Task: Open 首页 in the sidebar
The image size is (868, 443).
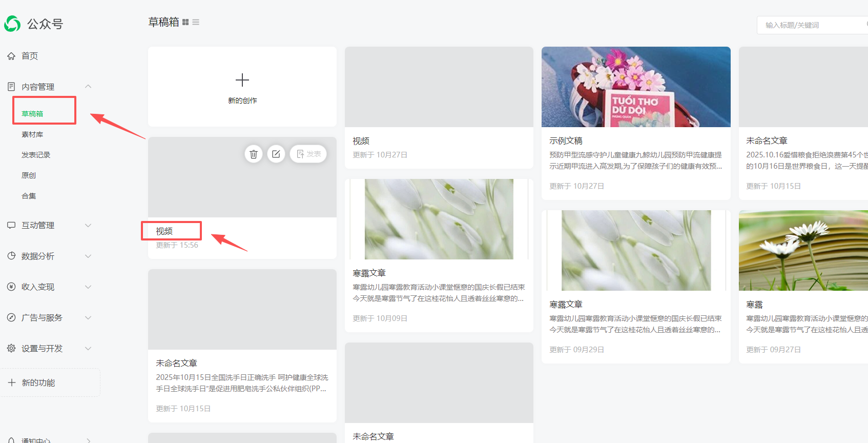Action: (30, 56)
